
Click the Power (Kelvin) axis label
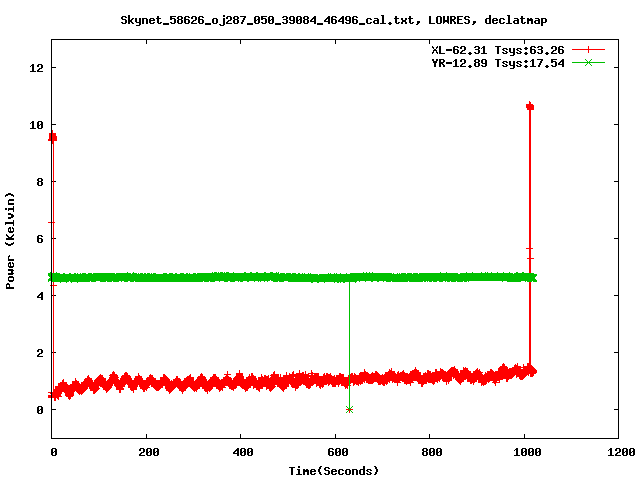pyautogui.click(x=10, y=241)
